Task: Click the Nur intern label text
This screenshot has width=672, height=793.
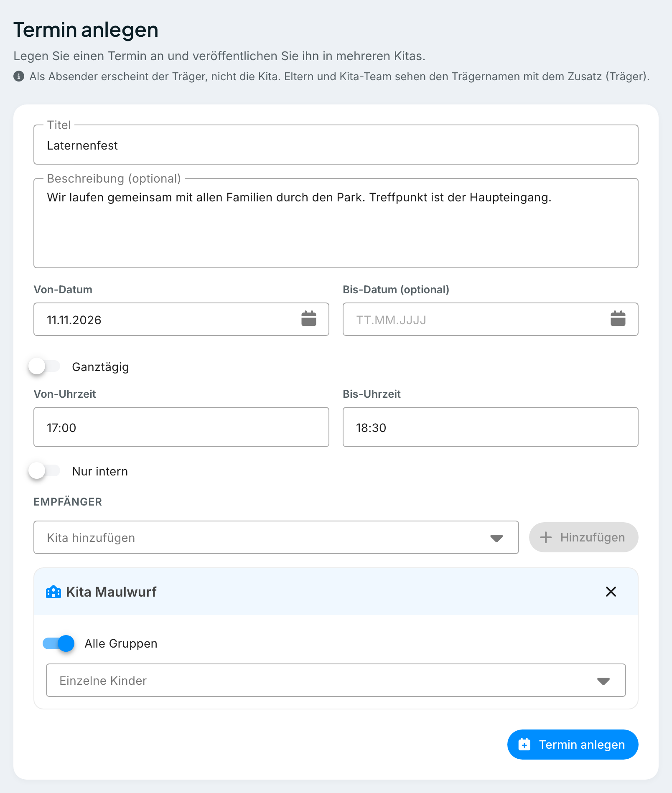Action: (100, 471)
